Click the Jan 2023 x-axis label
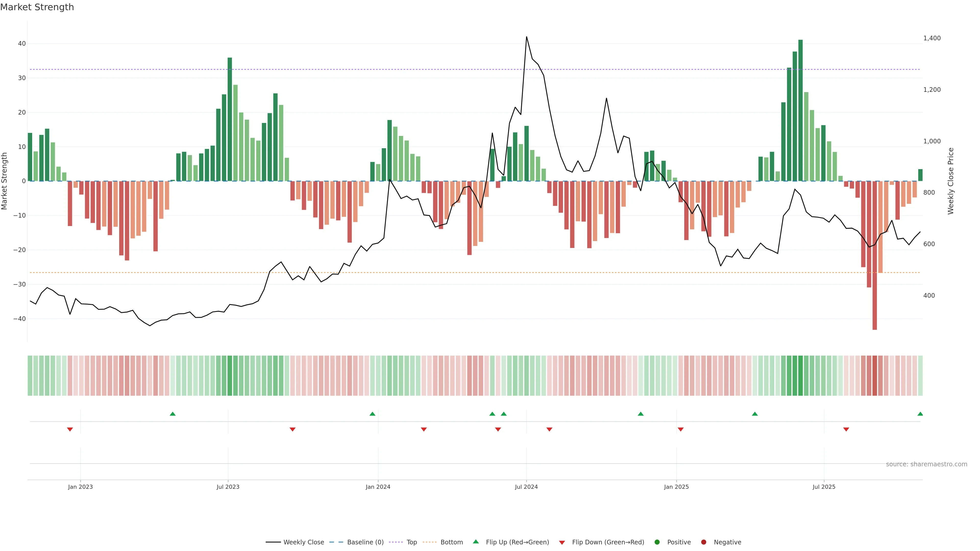 pyautogui.click(x=80, y=487)
